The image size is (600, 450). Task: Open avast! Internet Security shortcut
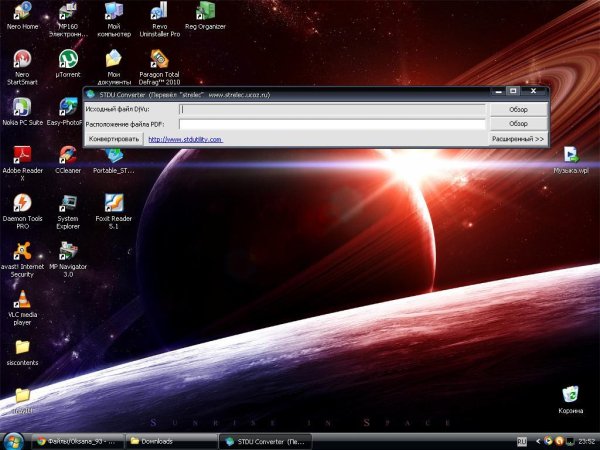pos(22,259)
